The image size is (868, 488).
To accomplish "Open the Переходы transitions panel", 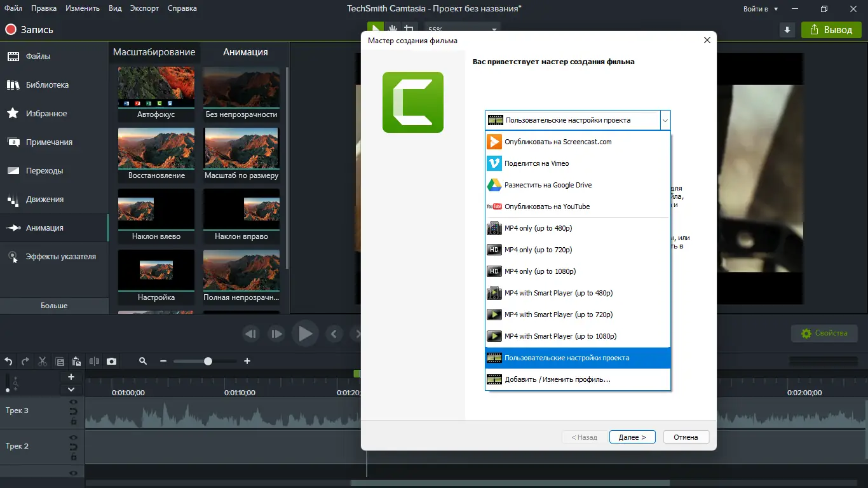I will point(54,171).
